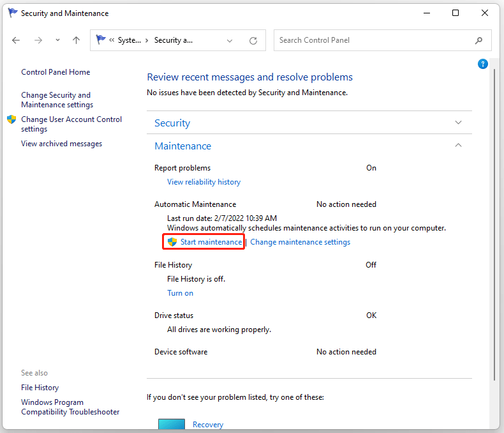Open Control Panel Home

pos(56,72)
